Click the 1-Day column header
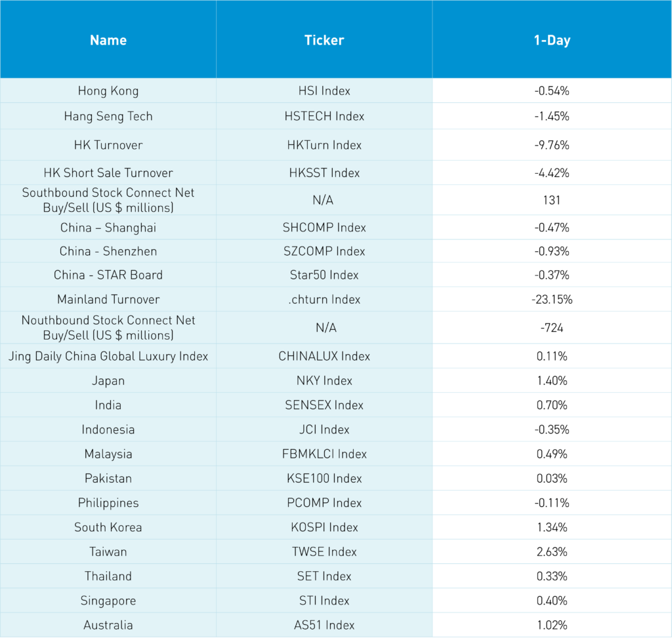672x640 pixels. [x=551, y=40]
